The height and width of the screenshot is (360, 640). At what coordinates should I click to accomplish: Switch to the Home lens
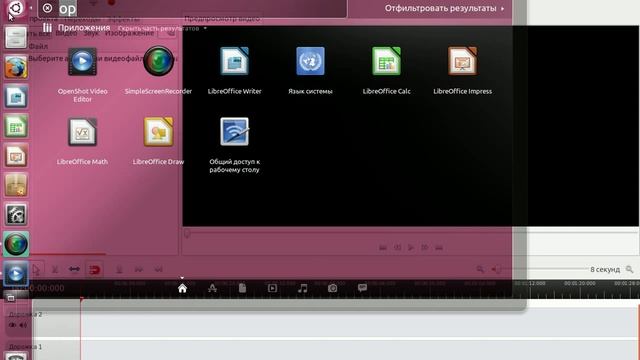[x=182, y=288]
